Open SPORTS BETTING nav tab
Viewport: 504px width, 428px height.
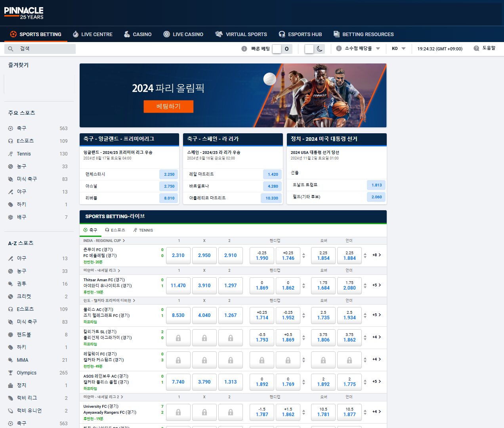pyautogui.click(x=36, y=34)
